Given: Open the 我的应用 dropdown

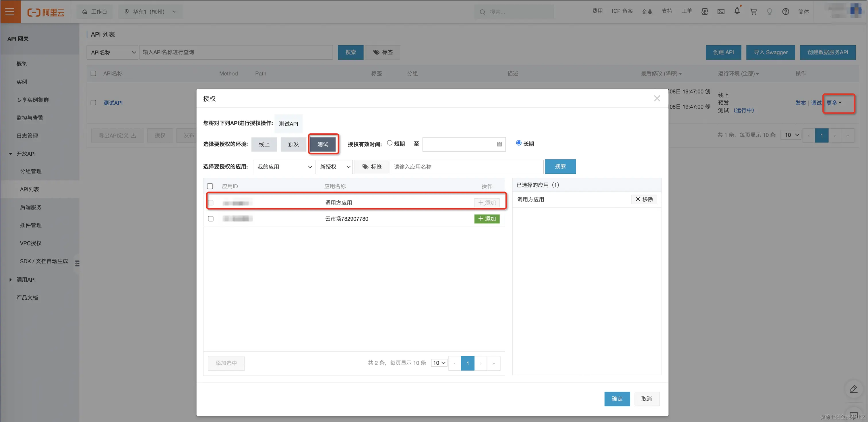Looking at the screenshot, I should tap(283, 167).
